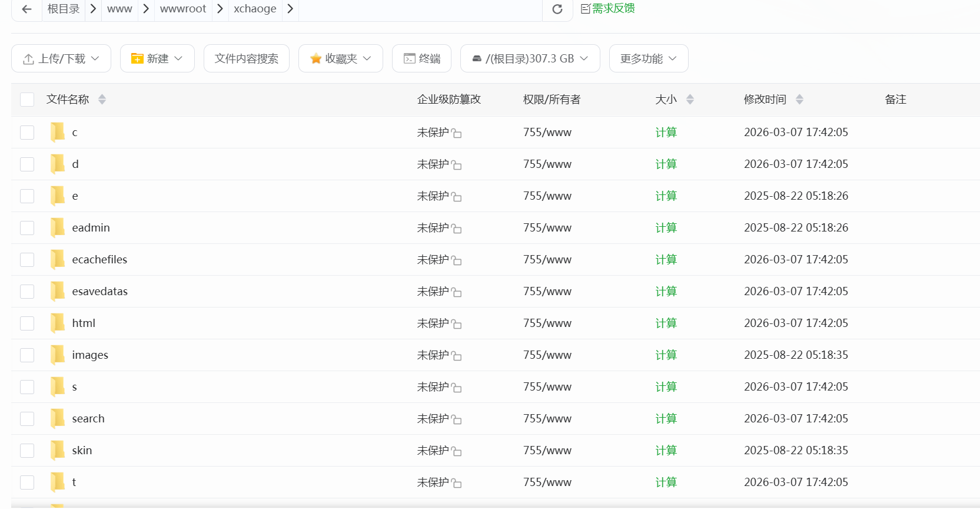Refresh the file list with reload icon
980x509 pixels.
(557, 9)
